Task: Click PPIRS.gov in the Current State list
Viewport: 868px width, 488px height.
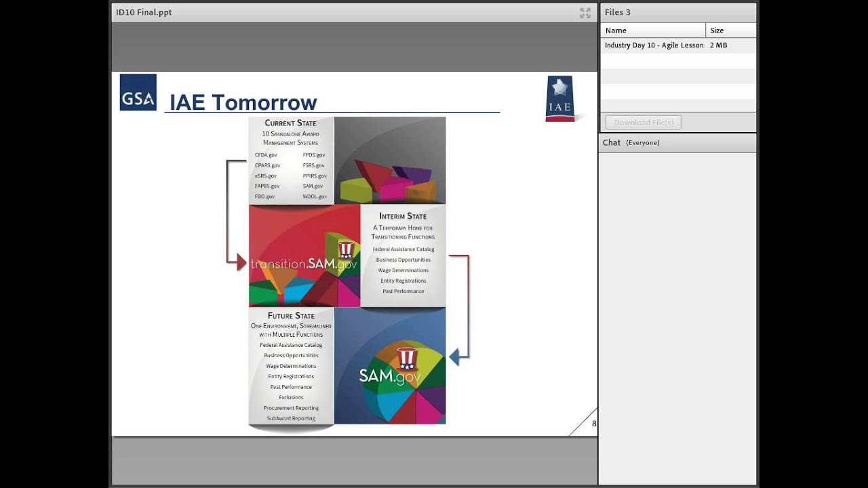Action: [315, 176]
